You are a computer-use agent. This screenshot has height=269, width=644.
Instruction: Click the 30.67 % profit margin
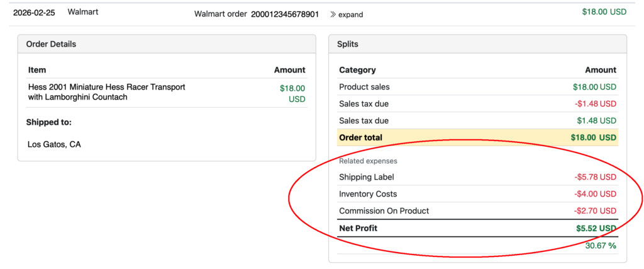point(601,245)
